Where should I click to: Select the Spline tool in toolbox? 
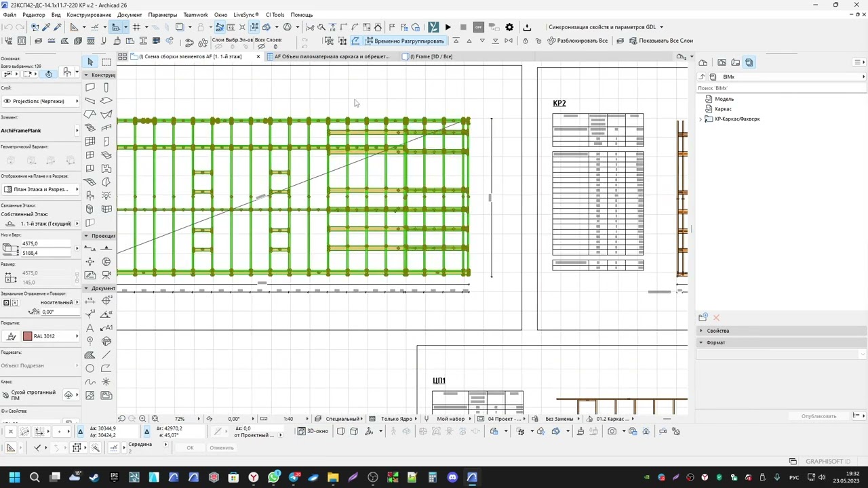point(90,382)
